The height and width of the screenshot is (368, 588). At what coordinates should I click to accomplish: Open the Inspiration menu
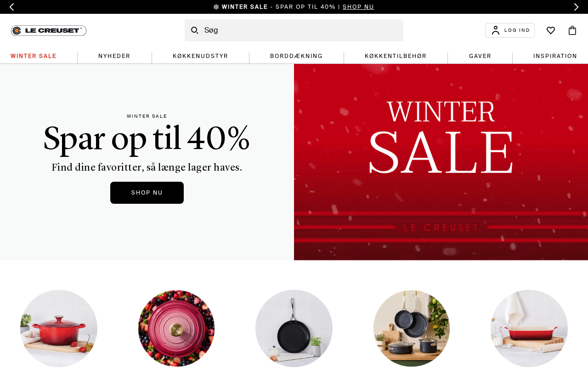[555, 56]
